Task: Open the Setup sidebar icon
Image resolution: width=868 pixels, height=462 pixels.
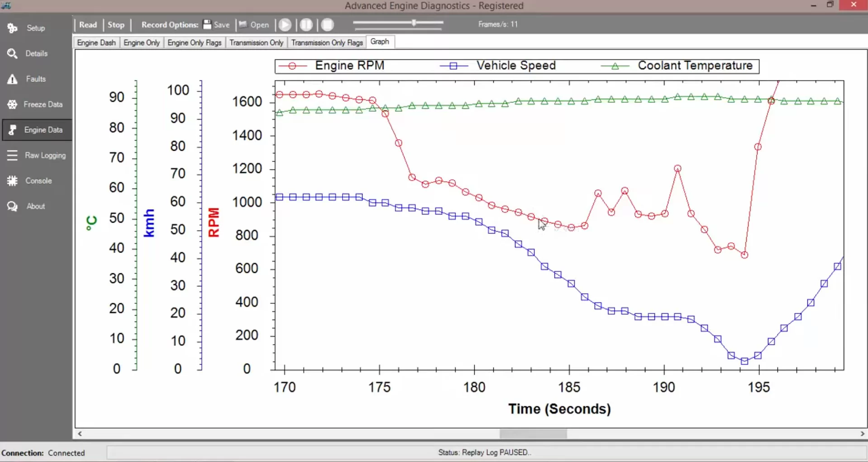Action: [x=12, y=28]
